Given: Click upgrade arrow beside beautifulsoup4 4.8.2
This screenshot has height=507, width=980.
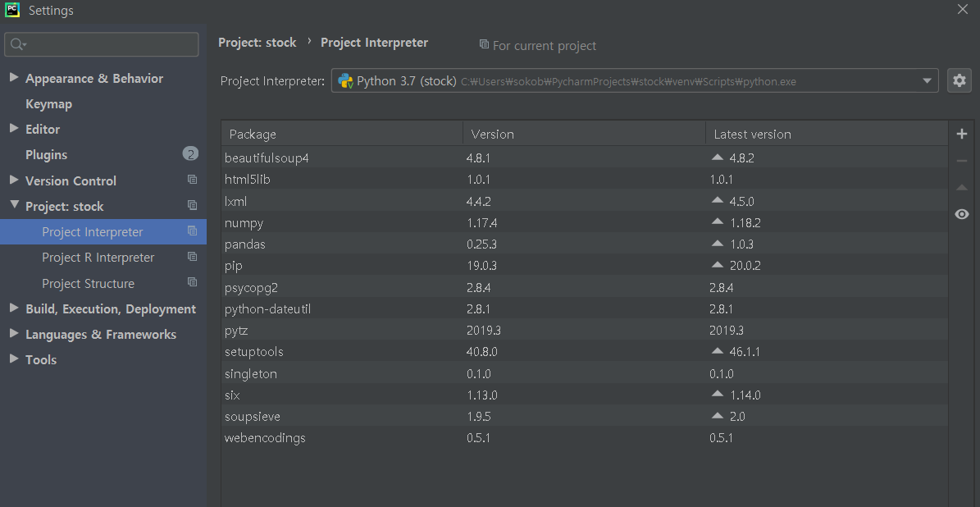Looking at the screenshot, I should (x=718, y=158).
